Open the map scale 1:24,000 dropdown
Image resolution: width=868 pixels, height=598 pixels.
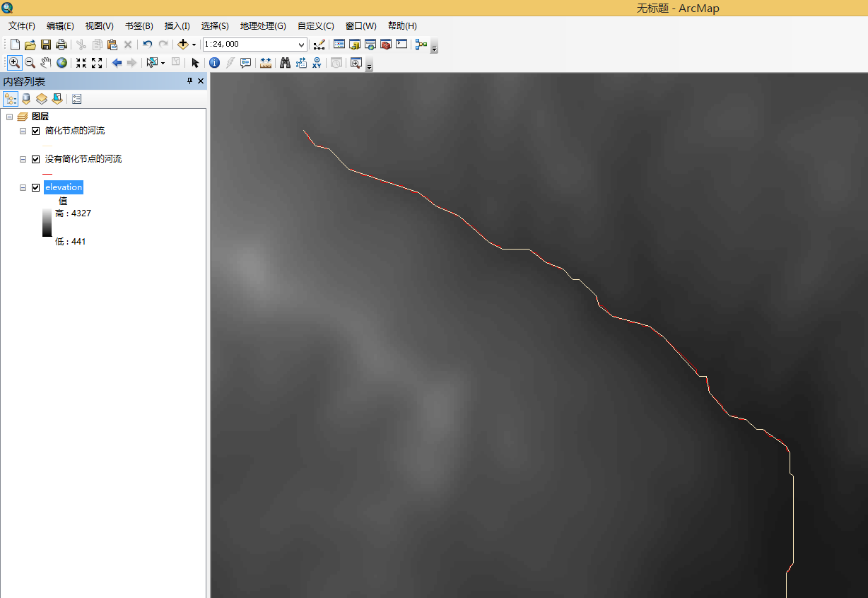tap(302, 44)
